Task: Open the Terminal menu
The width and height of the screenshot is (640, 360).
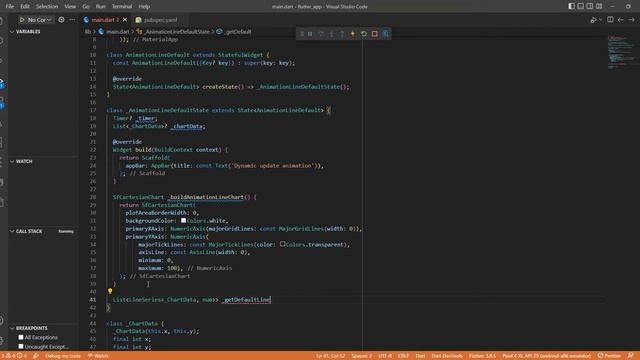Action: tap(122, 7)
